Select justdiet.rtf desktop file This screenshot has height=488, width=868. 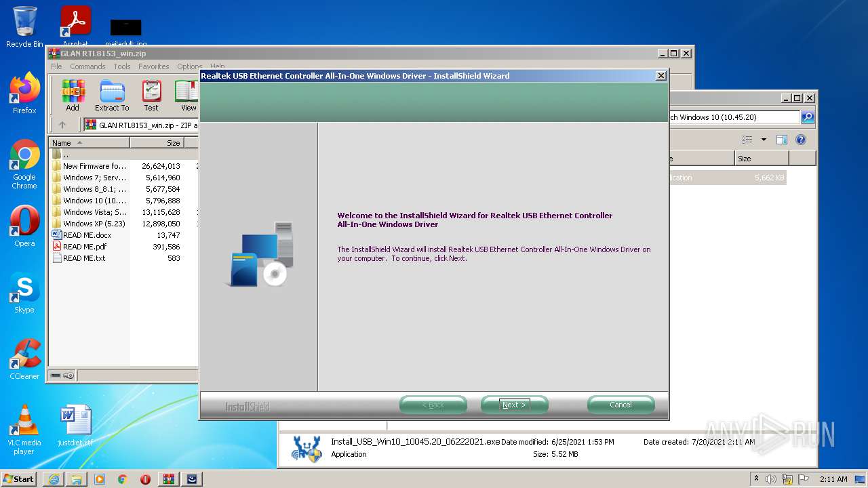(75, 426)
